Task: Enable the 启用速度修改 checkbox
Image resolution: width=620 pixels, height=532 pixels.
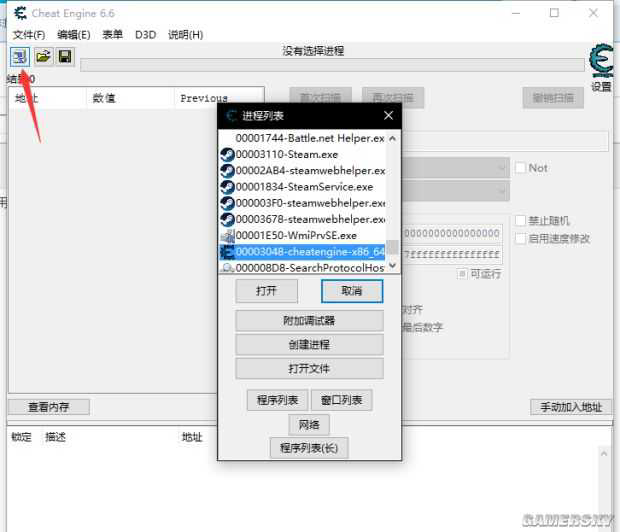Action: 520,238
